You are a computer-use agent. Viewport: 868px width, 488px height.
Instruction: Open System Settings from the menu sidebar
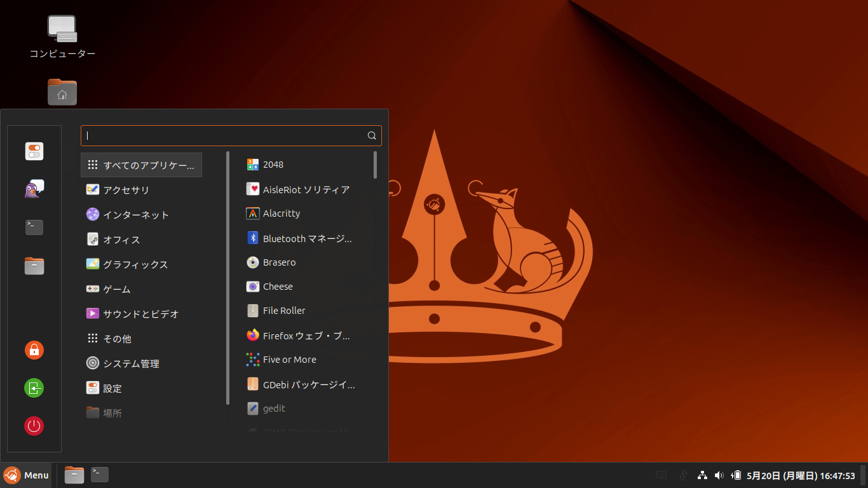[x=34, y=151]
